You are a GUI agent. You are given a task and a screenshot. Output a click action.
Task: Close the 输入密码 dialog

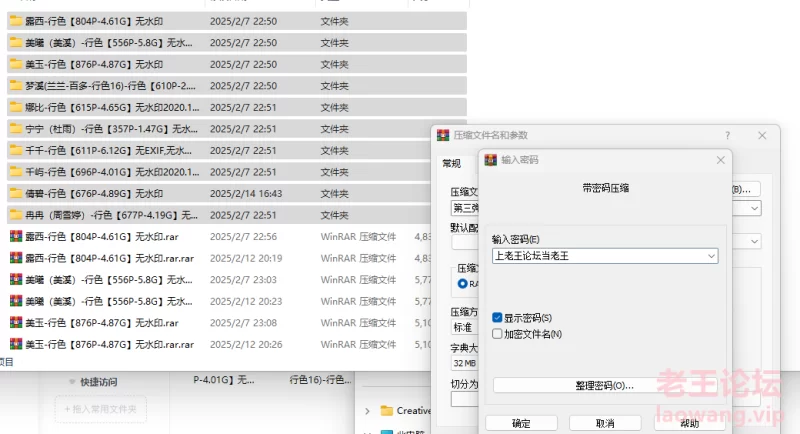coord(720,160)
